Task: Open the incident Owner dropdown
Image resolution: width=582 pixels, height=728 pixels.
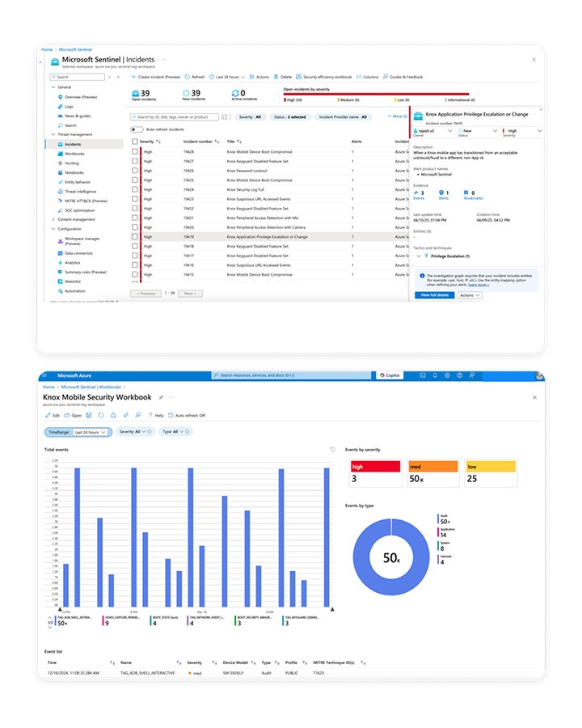Action: point(432,131)
